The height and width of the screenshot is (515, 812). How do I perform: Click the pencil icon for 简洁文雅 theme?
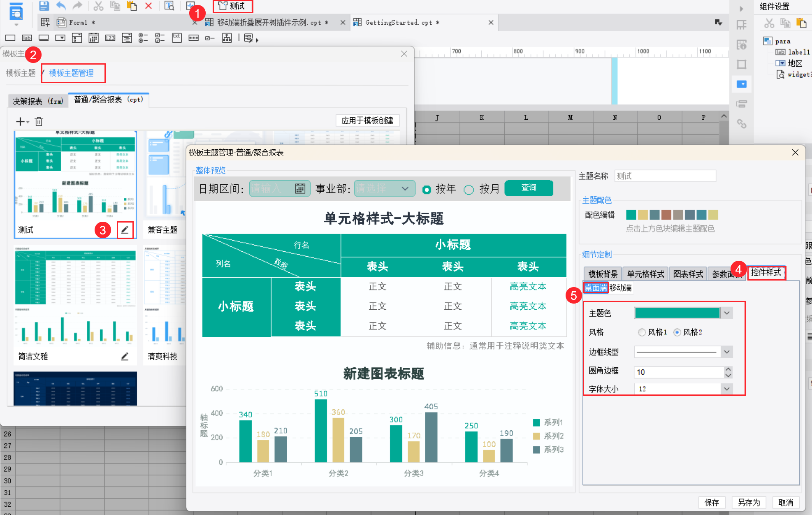coord(125,356)
